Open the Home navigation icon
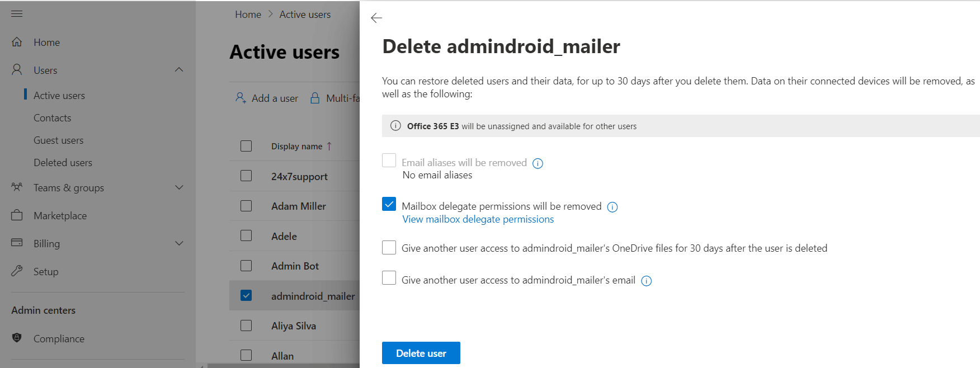Screen dimensions: 980x368 click(17, 42)
